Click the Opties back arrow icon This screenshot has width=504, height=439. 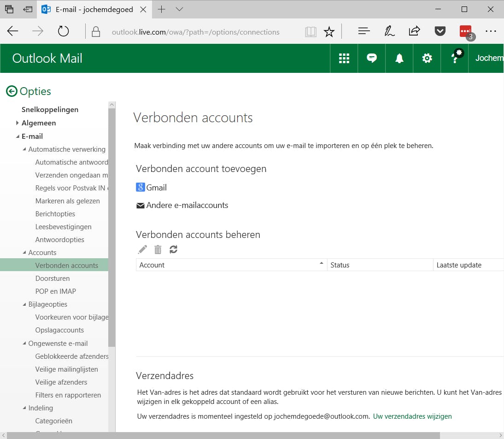tap(12, 91)
